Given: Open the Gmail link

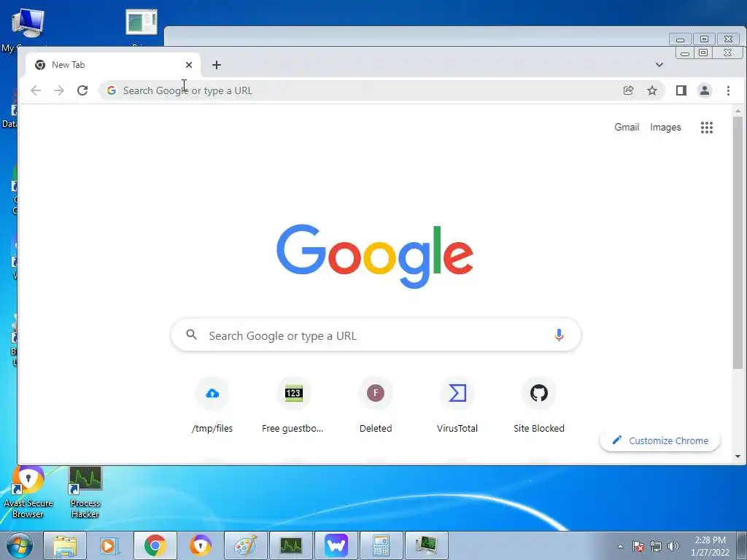Looking at the screenshot, I should 627,127.
